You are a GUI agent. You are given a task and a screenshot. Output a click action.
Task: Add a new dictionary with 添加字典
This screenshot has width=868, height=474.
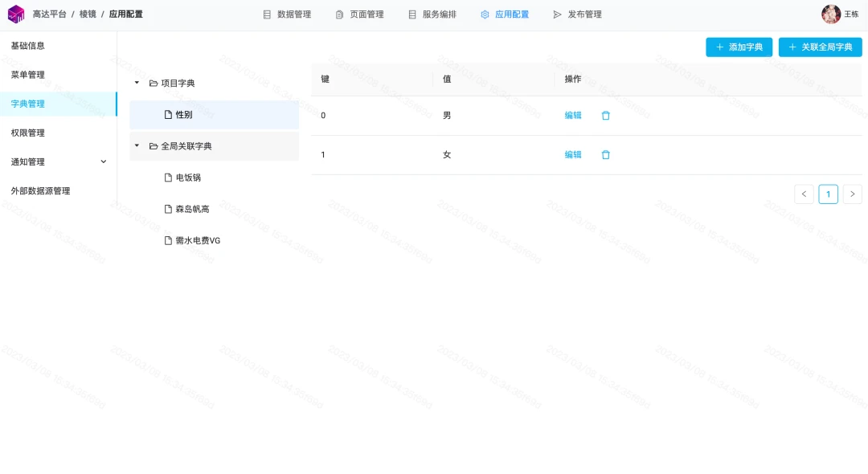pyautogui.click(x=739, y=47)
